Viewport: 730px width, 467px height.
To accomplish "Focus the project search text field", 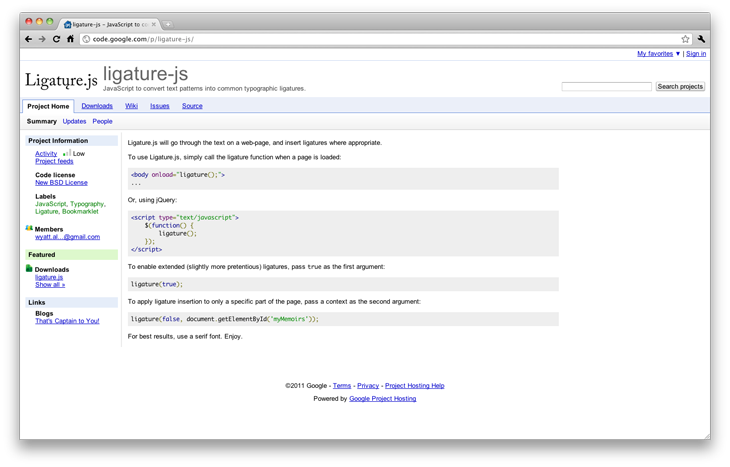I will click(x=606, y=87).
